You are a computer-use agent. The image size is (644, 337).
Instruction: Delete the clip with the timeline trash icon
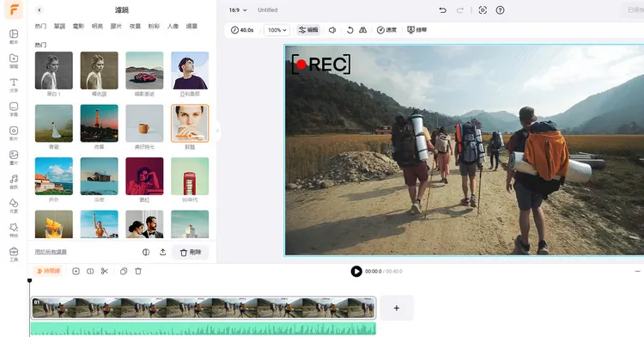click(x=138, y=272)
